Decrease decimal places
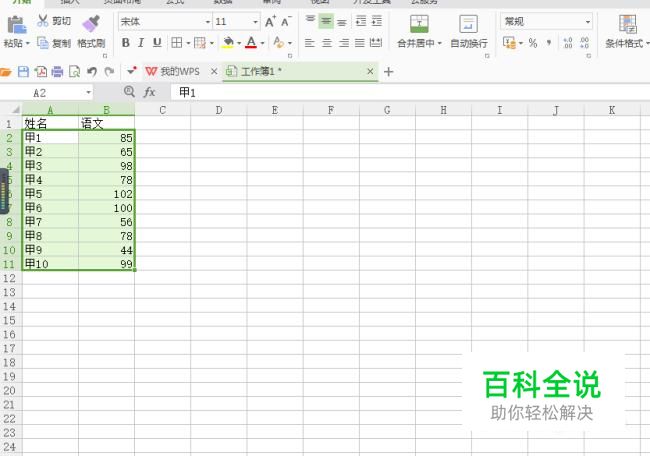Viewport: 650px width, 456px height. (x=585, y=43)
